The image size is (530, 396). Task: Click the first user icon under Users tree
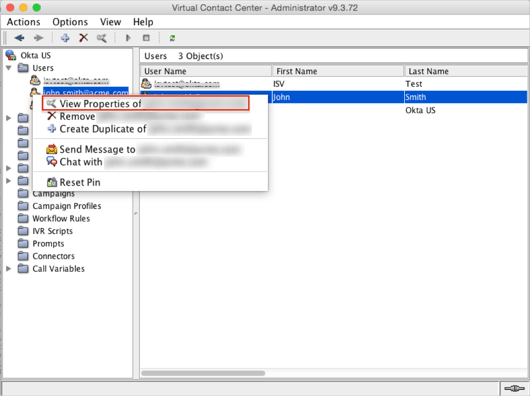pos(35,80)
